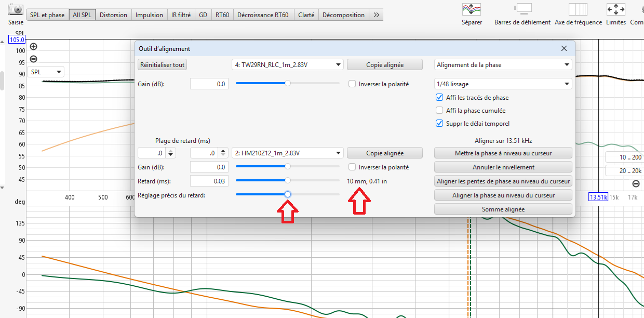Enable Affi la phase cumulée checkbox
Image resolution: width=644 pixels, height=318 pixels.
click(439, 111)
